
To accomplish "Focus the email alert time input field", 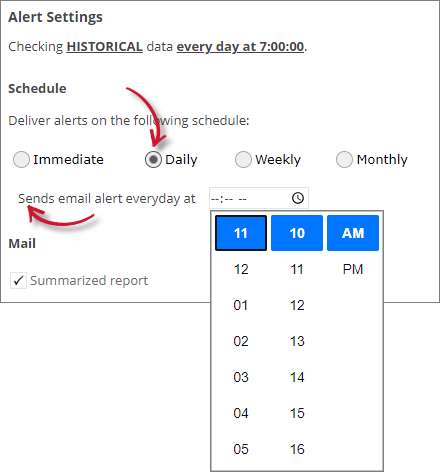I will 259,198.
